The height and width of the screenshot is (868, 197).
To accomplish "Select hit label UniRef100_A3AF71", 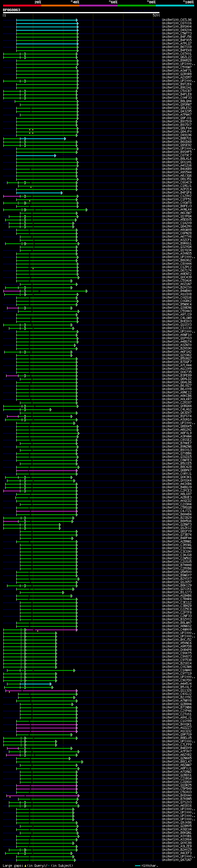I will click(177, 71).
